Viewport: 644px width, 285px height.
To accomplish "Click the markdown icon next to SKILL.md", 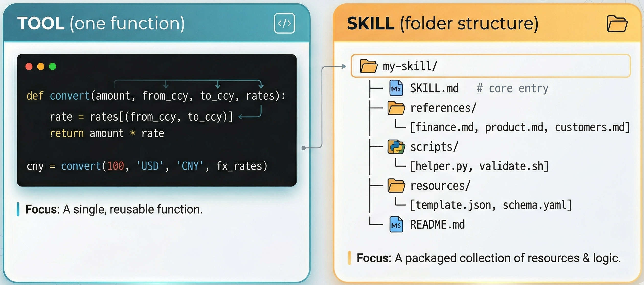I will (x=397, y=88).
